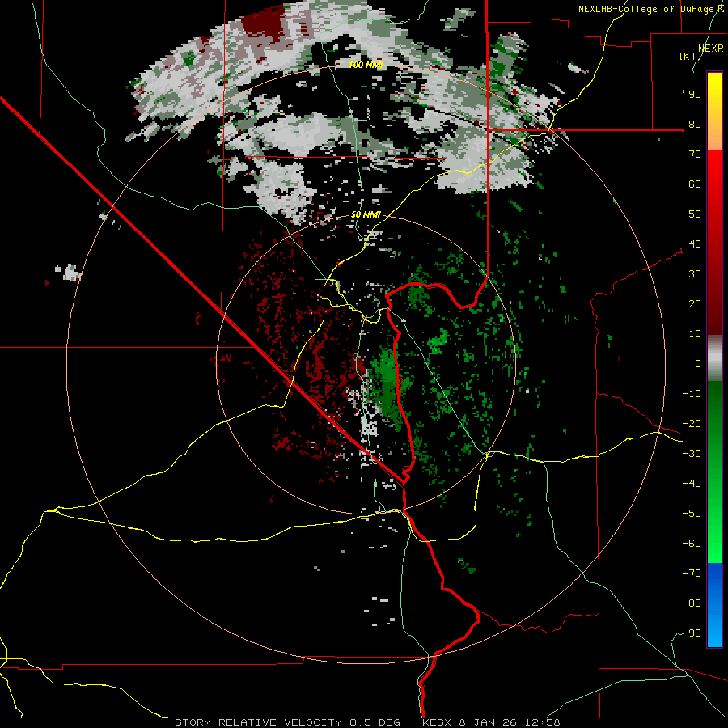Click the 0 value on the velocity scale
728x728 pixels.
click(698, 364)
